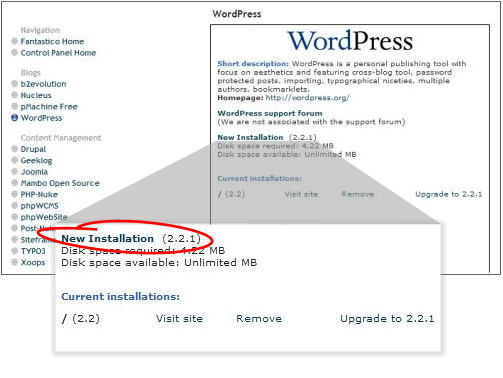This screenshot has height=378, width=503.
Task: Click Upgrade to 2.2.1 in the enlarged callout
Action: coord(387,319)
